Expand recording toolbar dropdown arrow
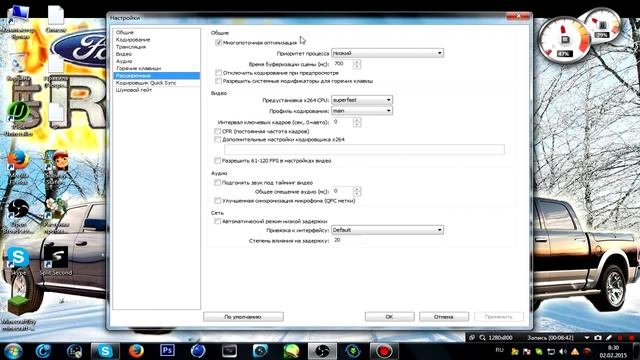This screenshot has height=360, width=640. tap(587, 338)
